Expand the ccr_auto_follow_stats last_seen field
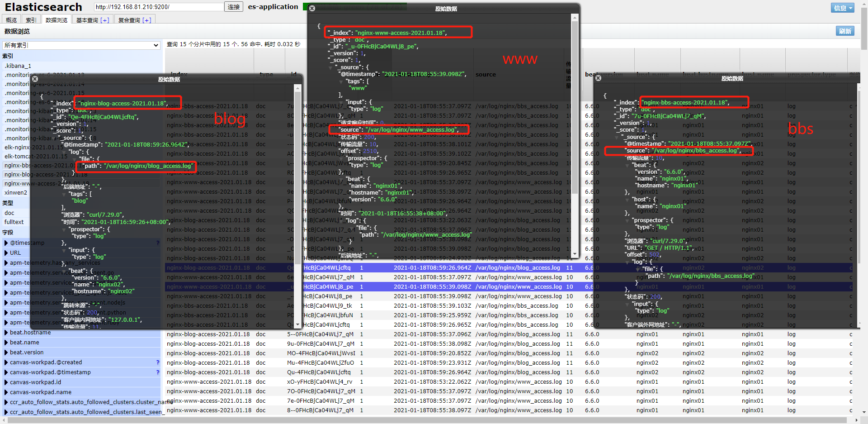 tap(6, 412)
